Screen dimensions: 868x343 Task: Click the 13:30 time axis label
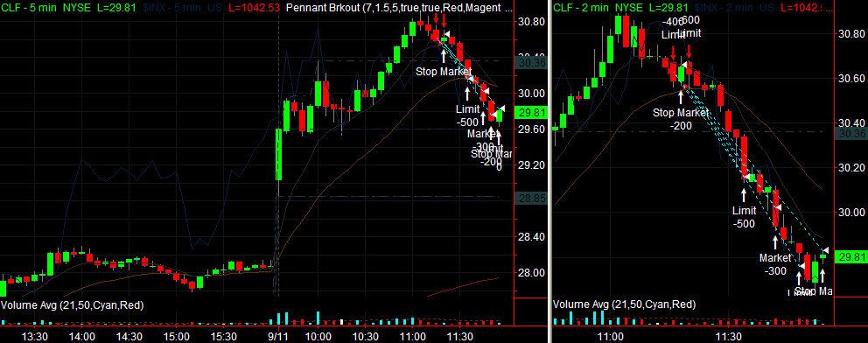(34, 336)
